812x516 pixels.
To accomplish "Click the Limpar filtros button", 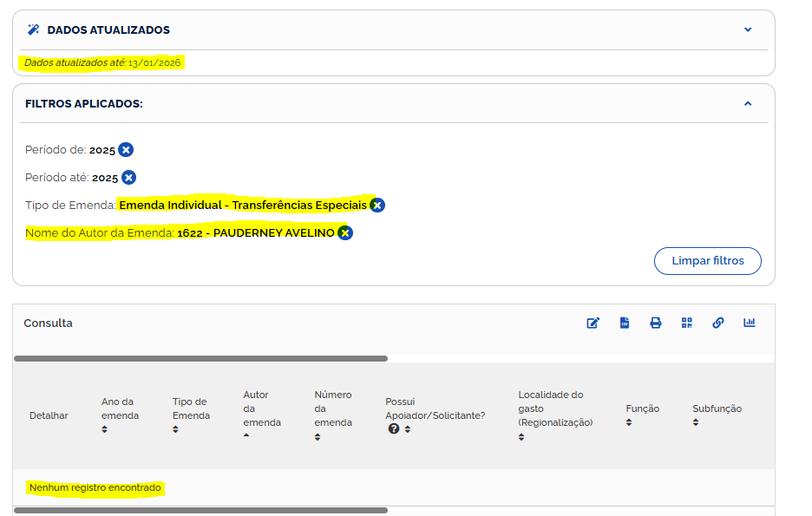I will point(707,261).
